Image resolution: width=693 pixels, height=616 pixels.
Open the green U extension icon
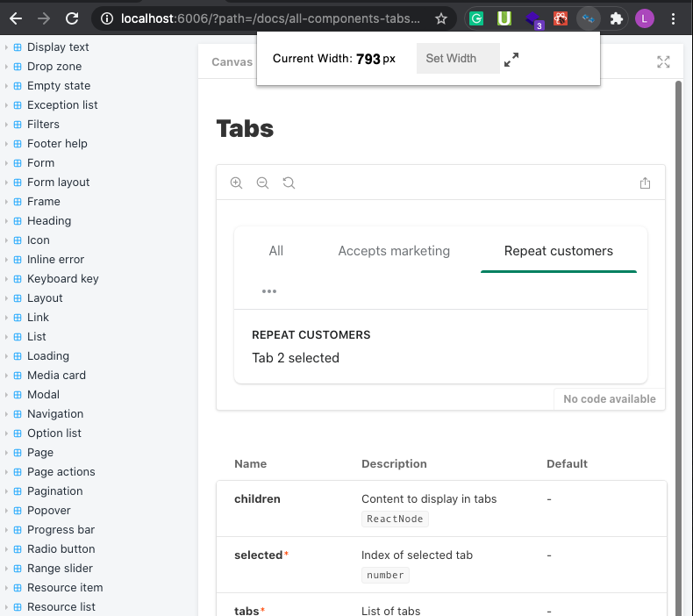[504, 18]
